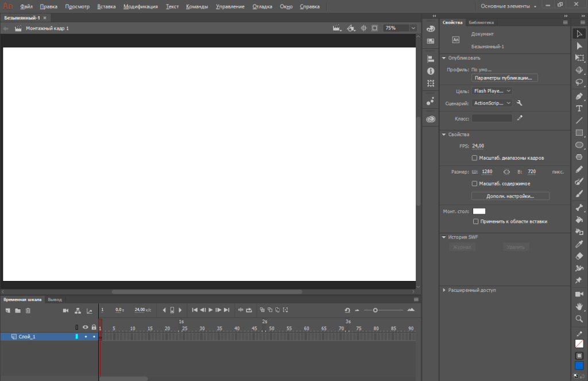588x381 pixels.
Task: Open the Swatches panel
Action: click(x=431, y=41)
